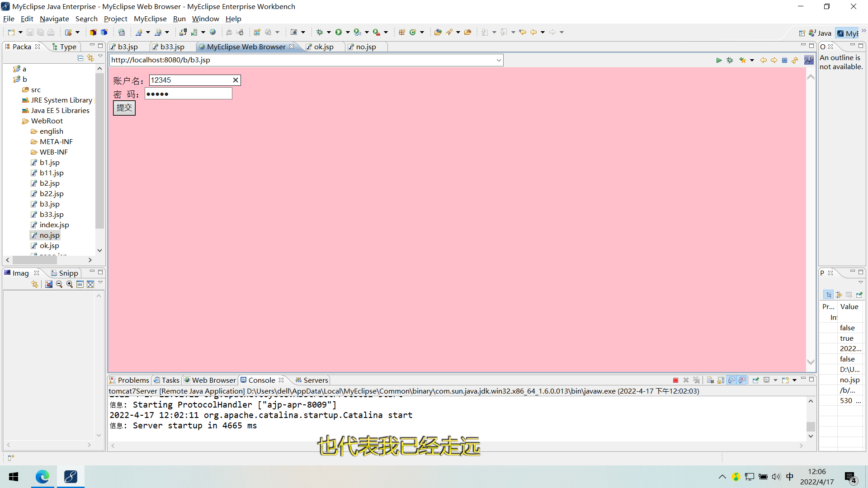Click the browser debug bug icon
This screenshot has width=868, height=488.
[730, 60]
